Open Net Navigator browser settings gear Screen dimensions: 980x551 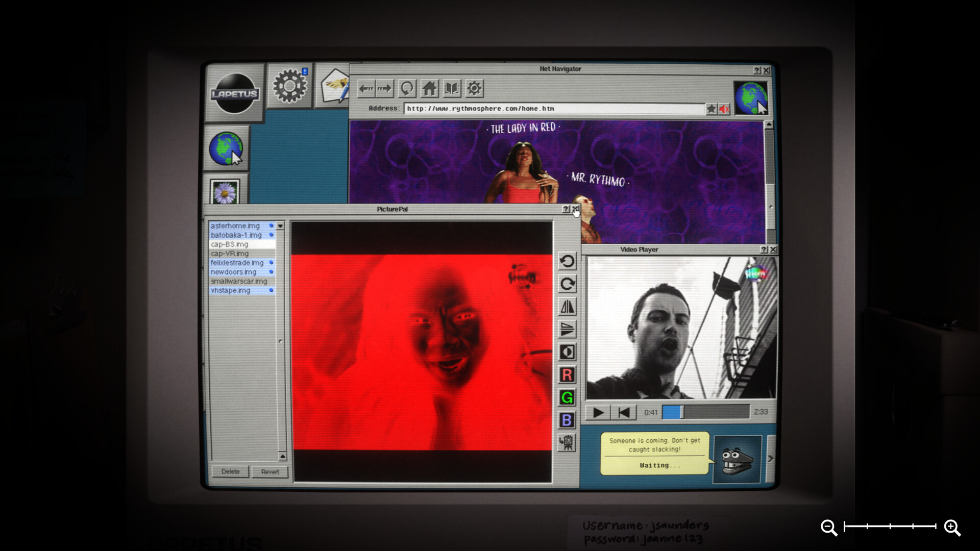click(474, 88)
